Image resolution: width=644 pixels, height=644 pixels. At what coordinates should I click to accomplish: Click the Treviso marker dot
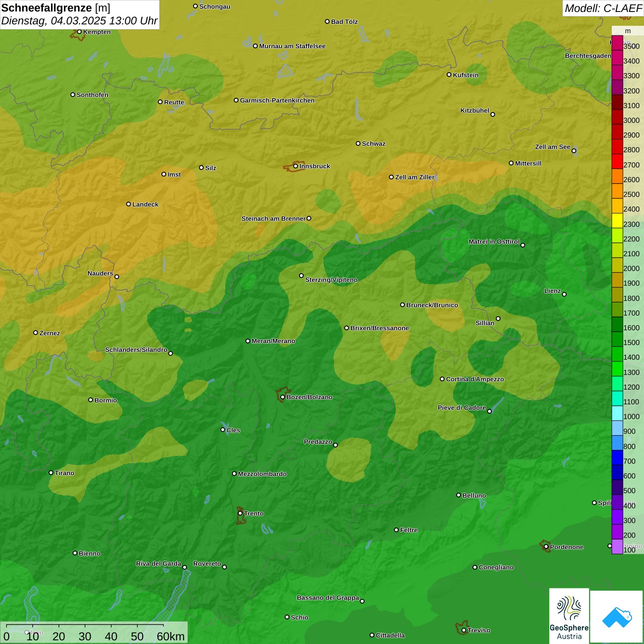pos(464,631)
